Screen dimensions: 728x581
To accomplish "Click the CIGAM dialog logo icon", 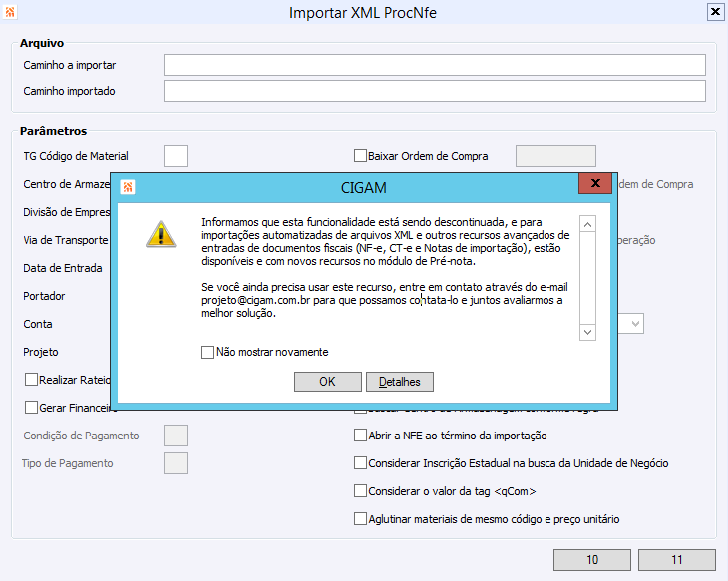I will (x=128, y=187).
